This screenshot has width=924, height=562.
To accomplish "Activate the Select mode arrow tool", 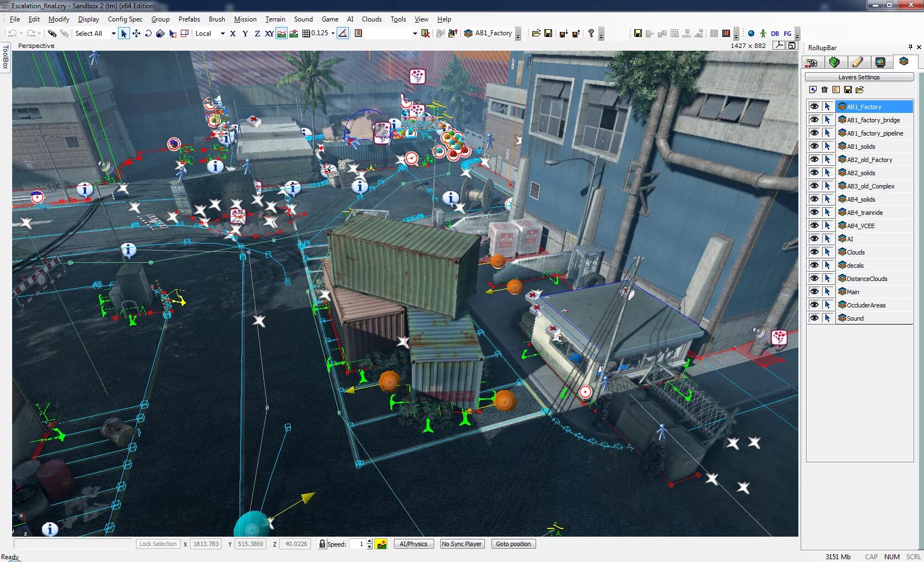I will click(124, 33).
